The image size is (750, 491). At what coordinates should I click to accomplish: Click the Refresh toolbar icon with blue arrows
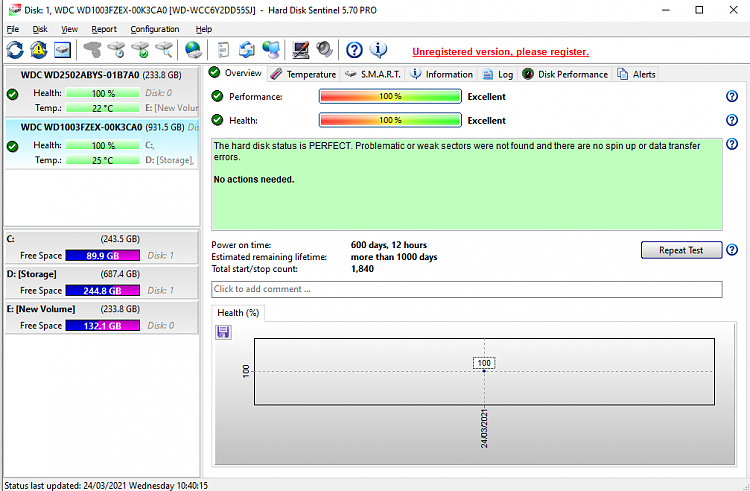tap(15, 50)
